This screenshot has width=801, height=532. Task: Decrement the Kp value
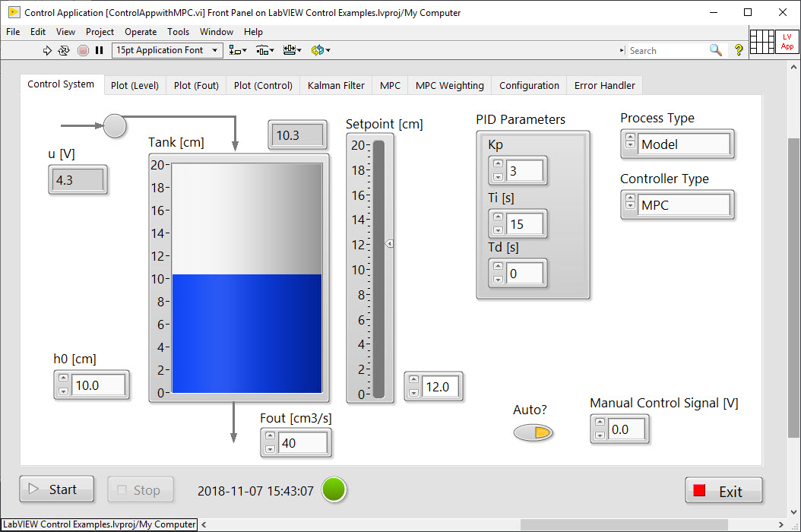click(498, 177)
